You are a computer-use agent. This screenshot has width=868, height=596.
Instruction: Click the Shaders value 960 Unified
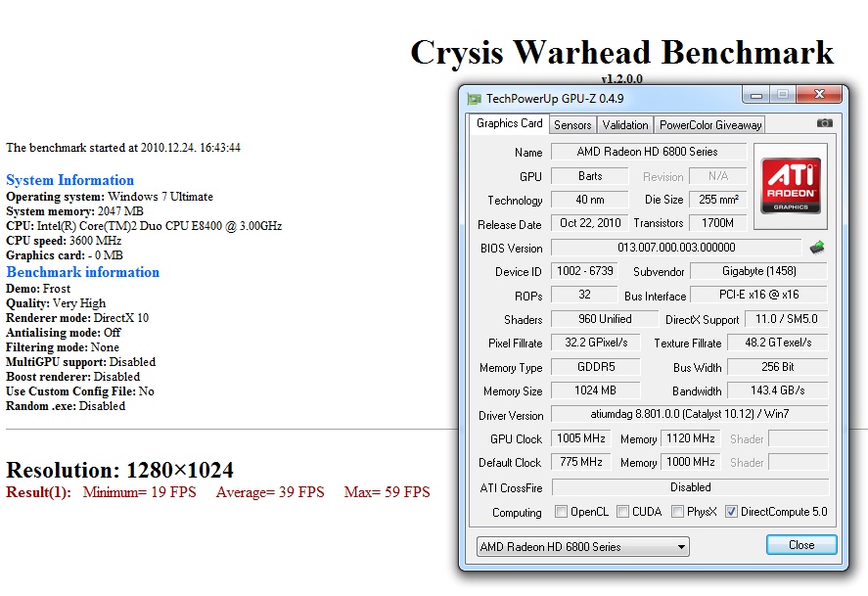point(605,319)
